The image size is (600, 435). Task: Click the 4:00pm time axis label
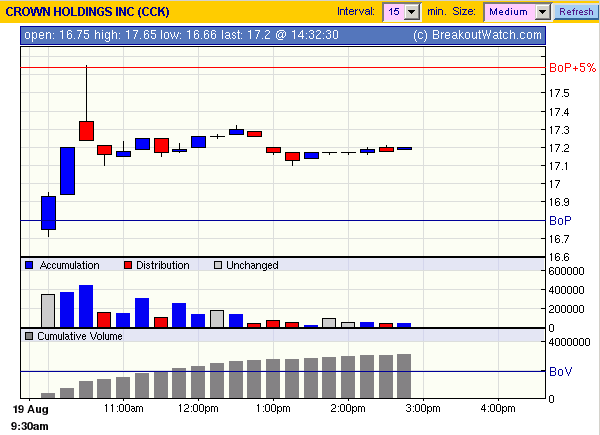[498, 409]
